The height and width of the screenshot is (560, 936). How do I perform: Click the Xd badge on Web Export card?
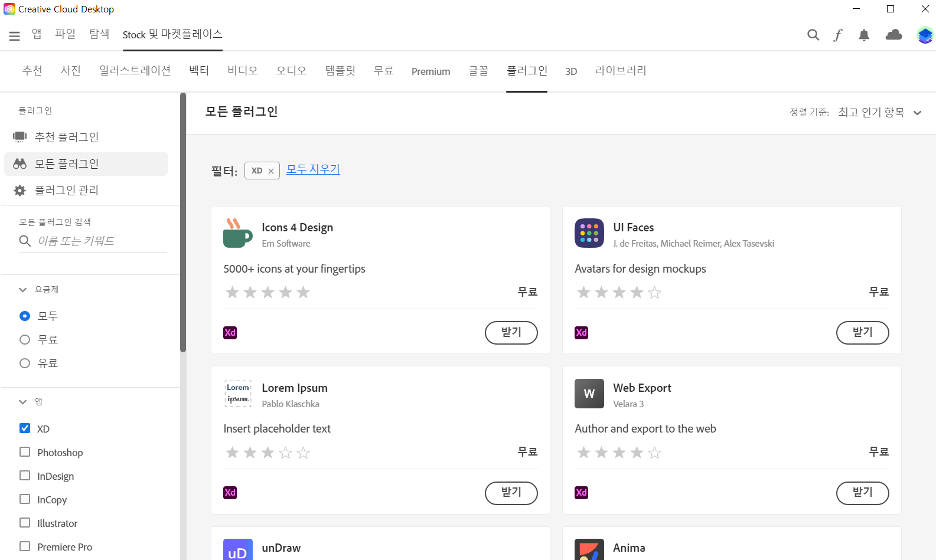(x=582, y=493)
